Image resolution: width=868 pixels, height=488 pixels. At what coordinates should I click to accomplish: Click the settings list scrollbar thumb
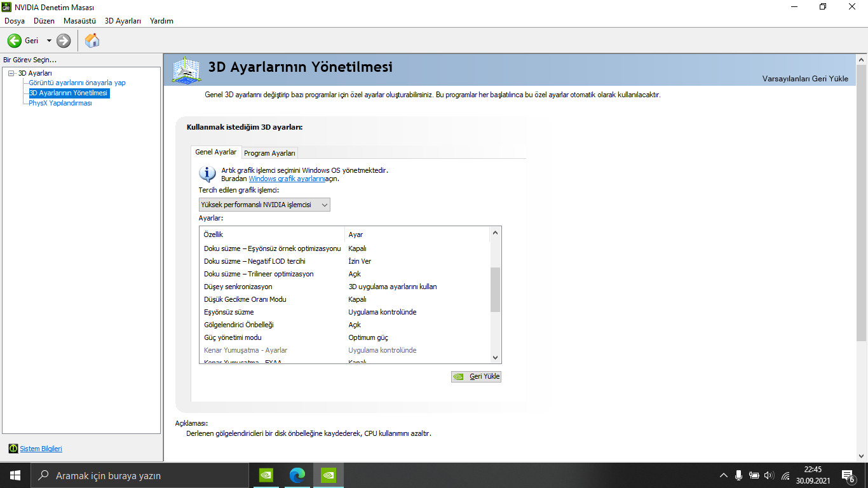coord(496,290)
